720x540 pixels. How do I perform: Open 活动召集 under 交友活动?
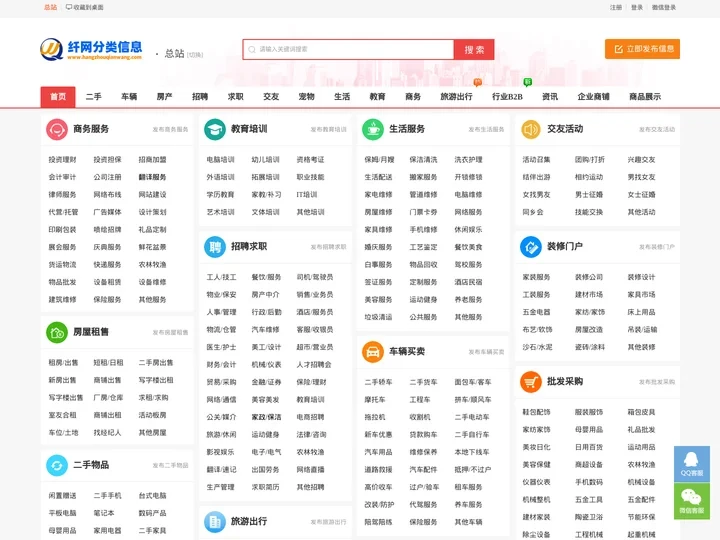pyautogui.click(x=536, y=160)
